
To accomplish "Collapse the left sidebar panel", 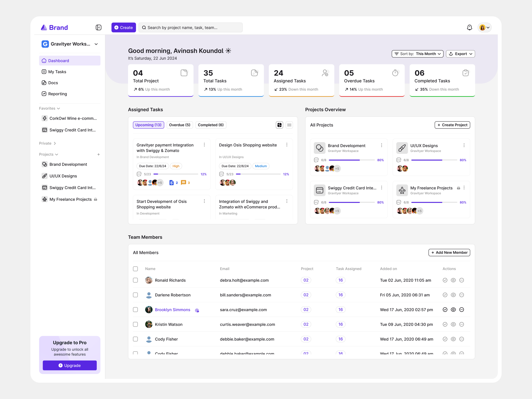I will [98, 27].
